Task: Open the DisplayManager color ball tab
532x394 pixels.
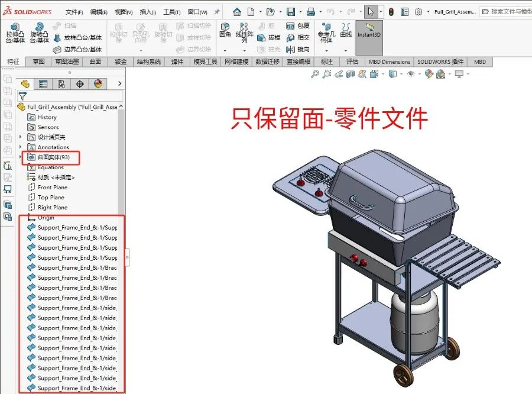Action: click(x=98, y=84)
